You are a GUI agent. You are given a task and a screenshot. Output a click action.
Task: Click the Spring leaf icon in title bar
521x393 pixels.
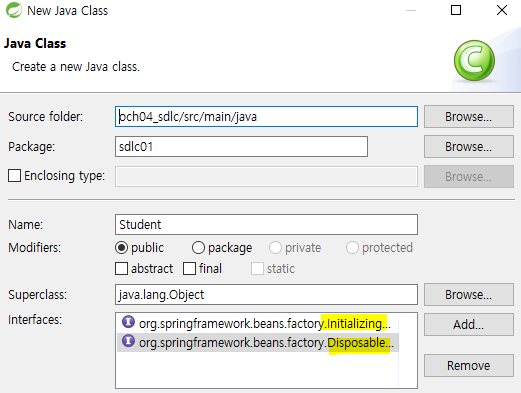pos(14,10)
